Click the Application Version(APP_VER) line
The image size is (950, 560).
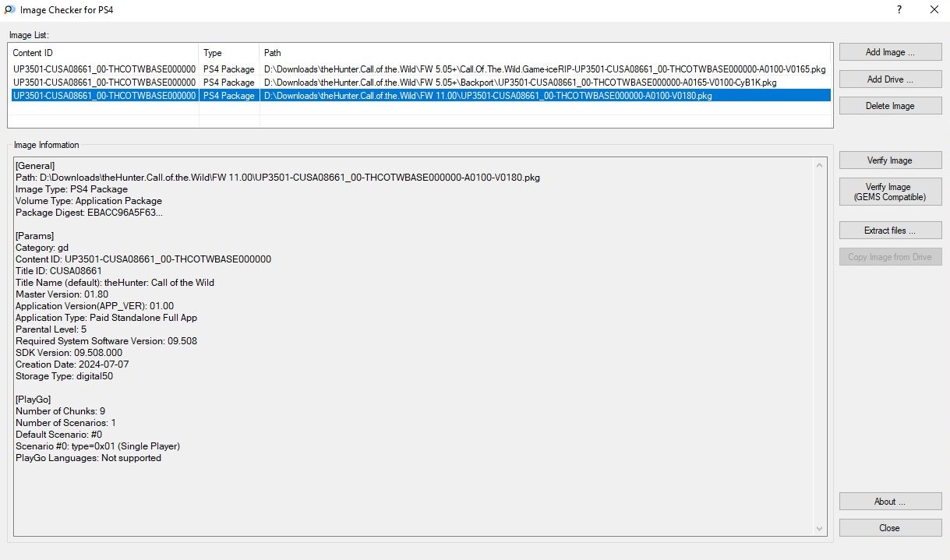pos(94,306)
